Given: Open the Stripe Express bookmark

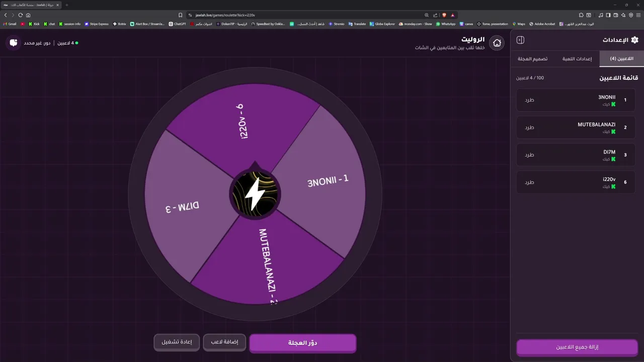Looking at the screenshot, I should point(97,24).
